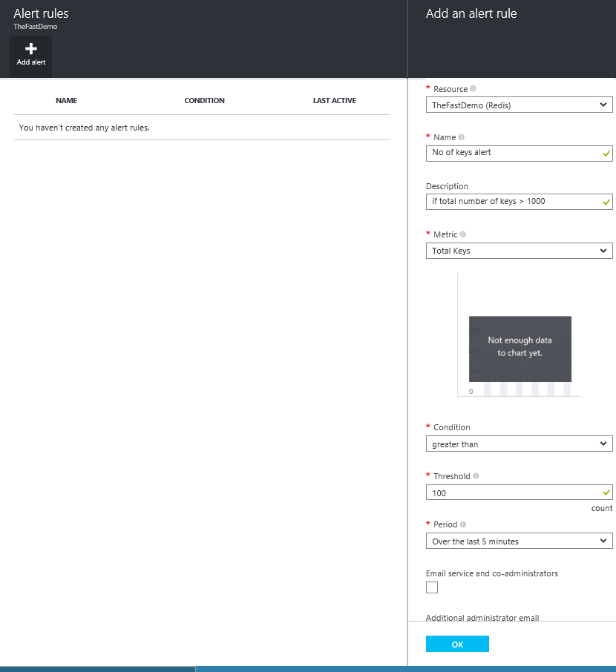The height and width of the screenshot is (672, 616).
Task: Click info icon beside Name label
Action: (x=461, y=137)
